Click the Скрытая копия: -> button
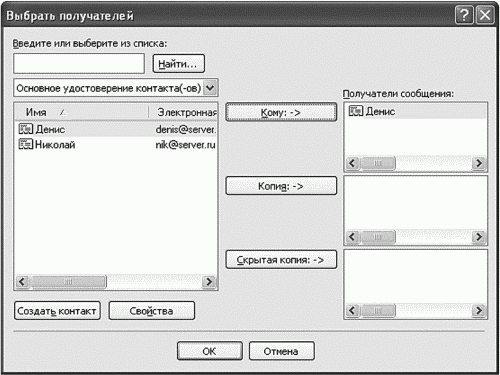Image resolution: width=500 pixels, height=375 pixels. pyautogui.click(x=281, y=260)
